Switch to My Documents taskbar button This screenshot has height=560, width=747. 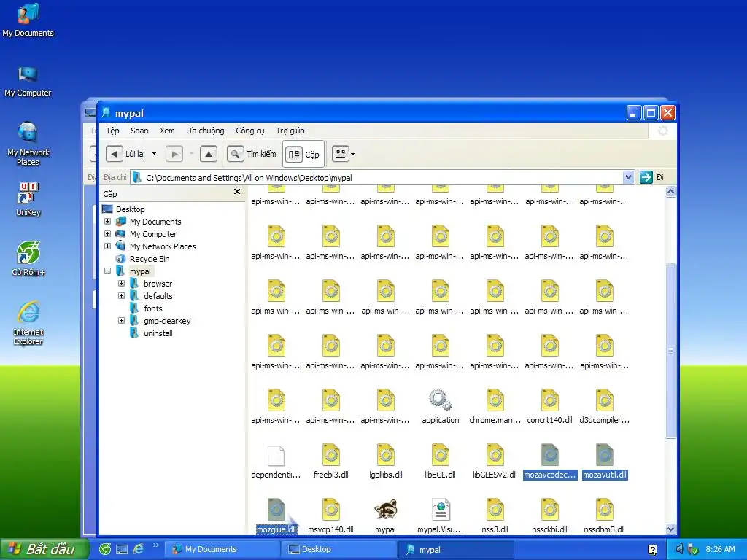222,550
